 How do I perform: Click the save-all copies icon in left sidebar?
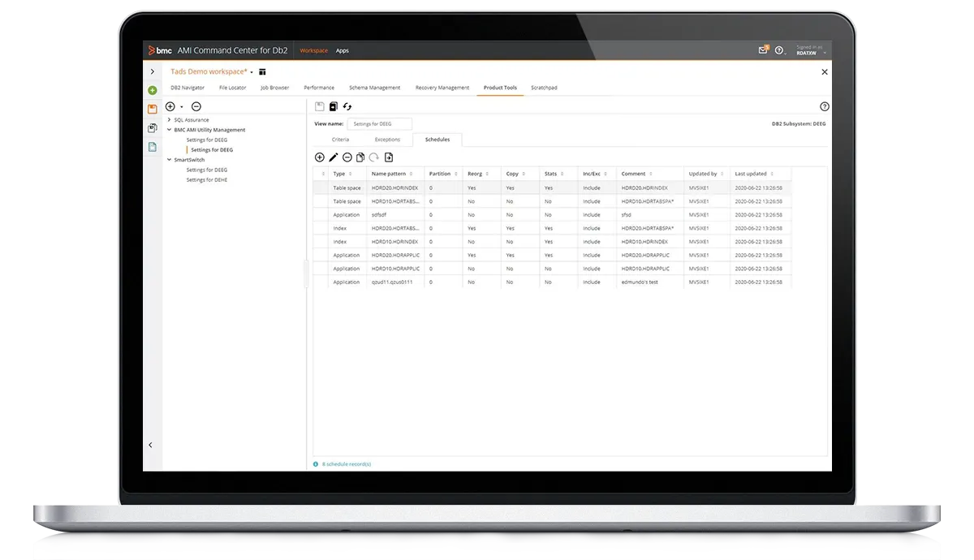click(153, 128)
